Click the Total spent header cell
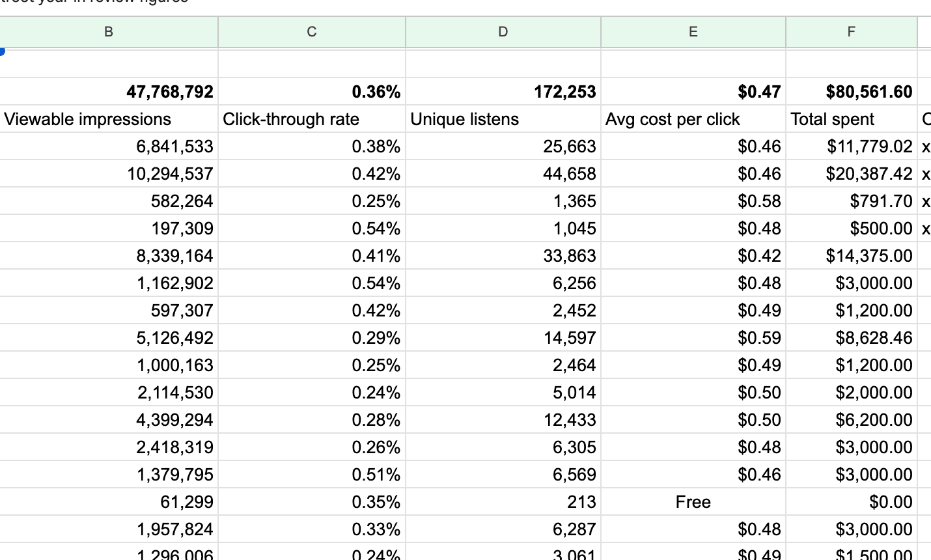This screenshot has height=560, width=931. tap(851, 119)
